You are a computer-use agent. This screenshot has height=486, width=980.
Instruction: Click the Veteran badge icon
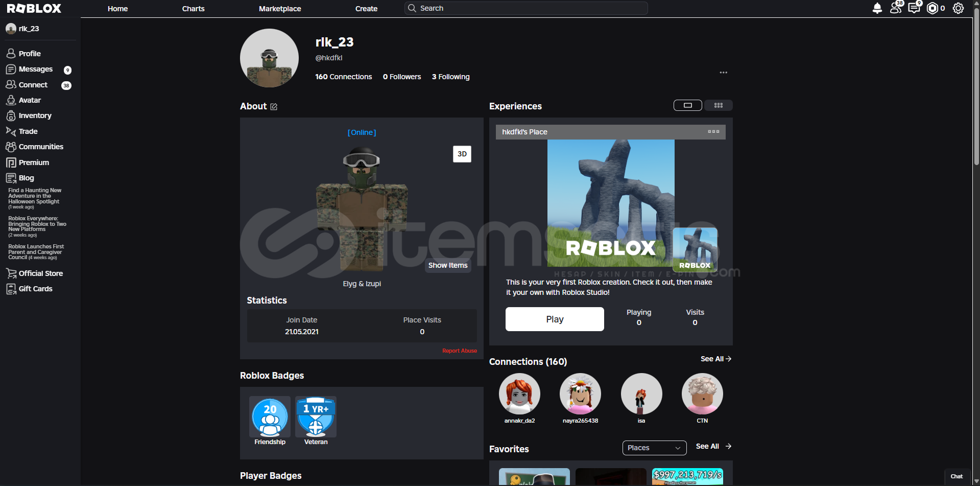316,417
